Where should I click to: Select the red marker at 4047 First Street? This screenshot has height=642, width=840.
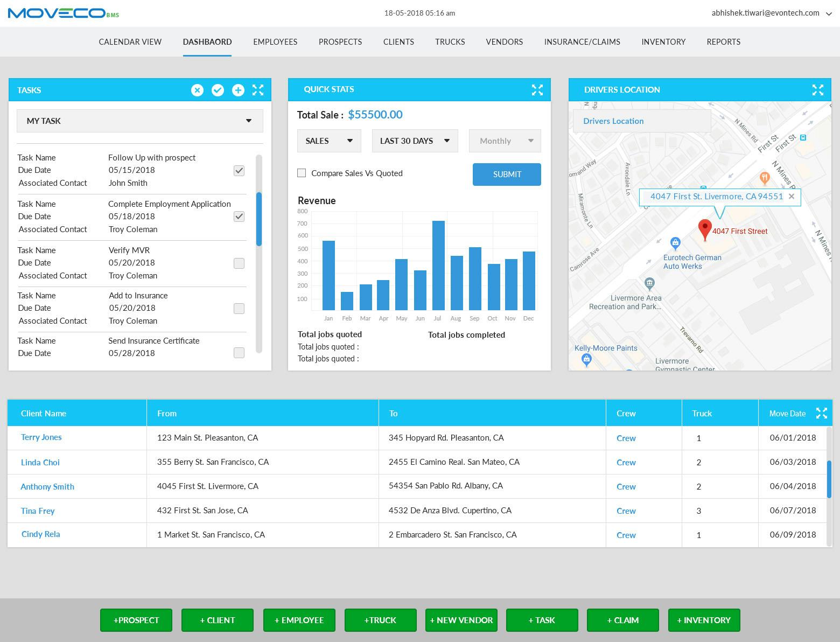click(704, 230)
